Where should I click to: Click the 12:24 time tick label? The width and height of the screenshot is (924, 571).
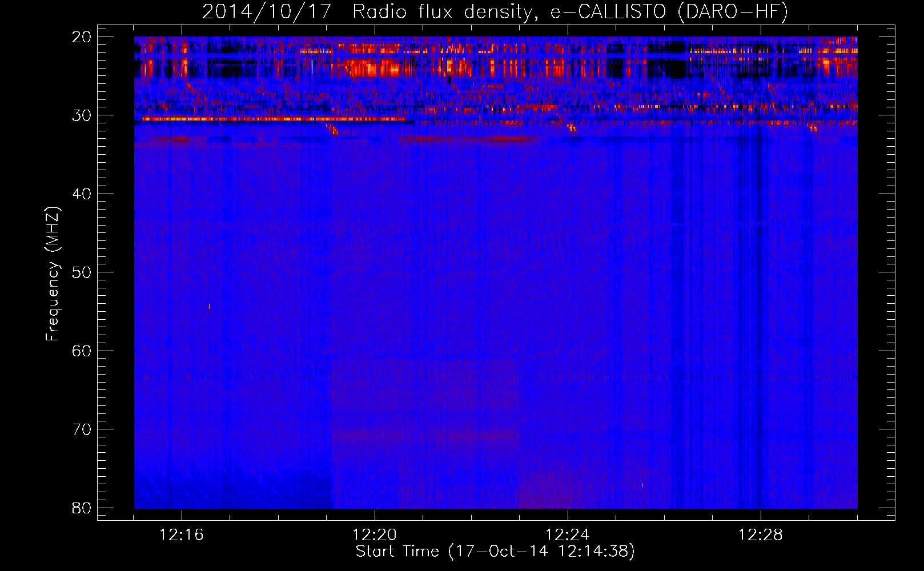(x=568, y=535)
